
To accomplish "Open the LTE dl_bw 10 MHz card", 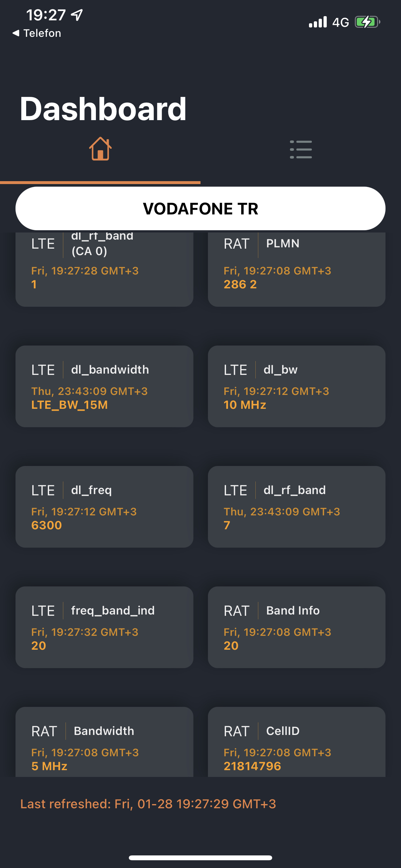I will pos(296,386).
